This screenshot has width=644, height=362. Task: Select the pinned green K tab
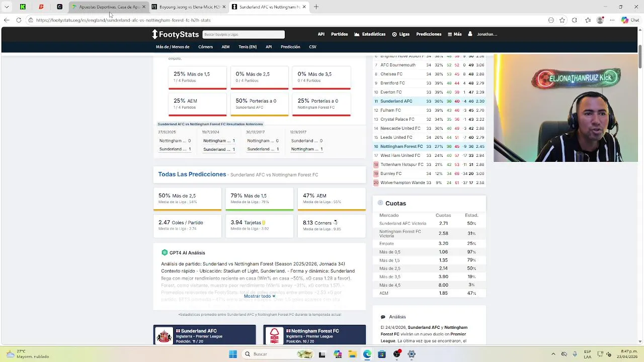pyautogui.click(x=23, y=7)
